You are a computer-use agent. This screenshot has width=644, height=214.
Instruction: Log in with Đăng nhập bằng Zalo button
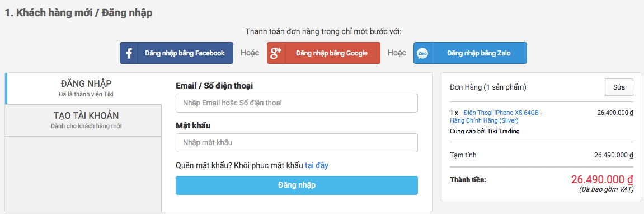(x=470, y=53)
